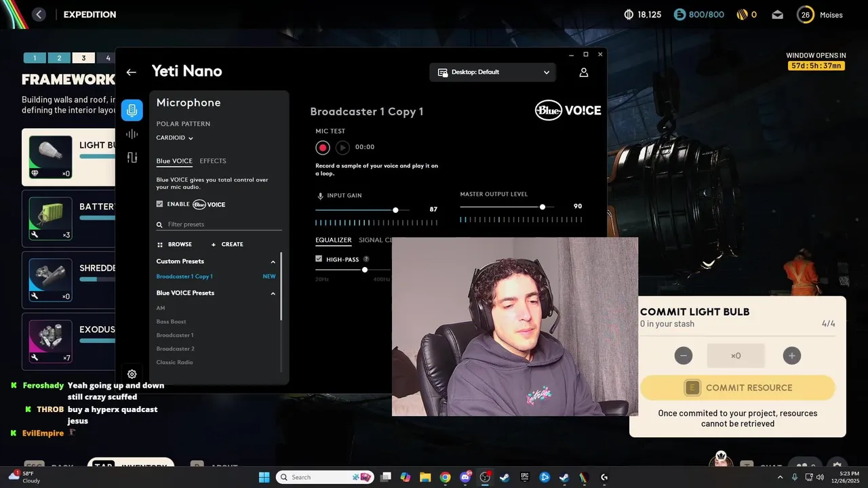Viewport: 868px width, 488px height.
Task: Open the user account profile icon
Action: pos(584,72)
